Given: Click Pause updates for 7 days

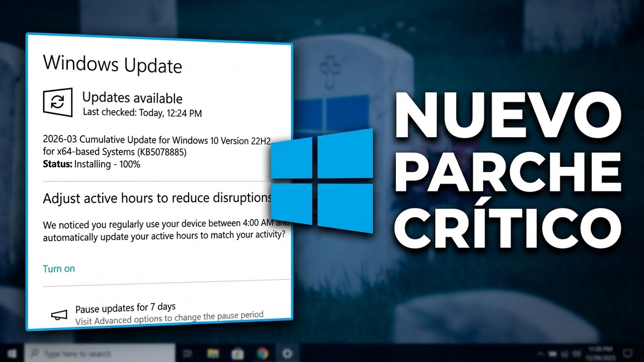Looking at the screenshot, I should 125,307.
